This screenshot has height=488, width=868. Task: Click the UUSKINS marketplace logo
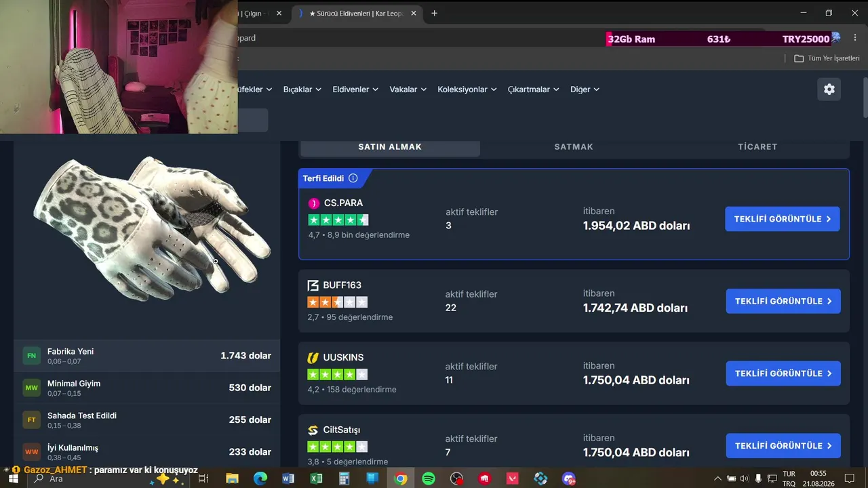[x=313, y=358]
